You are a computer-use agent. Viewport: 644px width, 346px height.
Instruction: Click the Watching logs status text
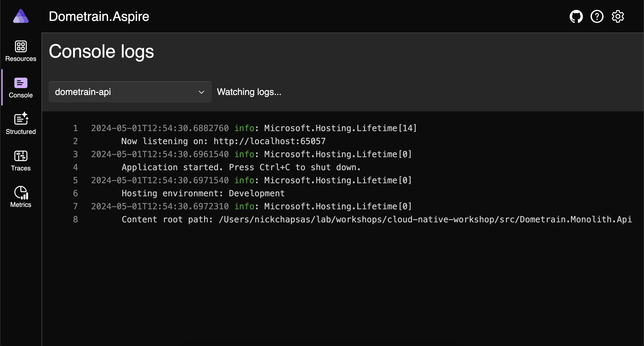249,92
